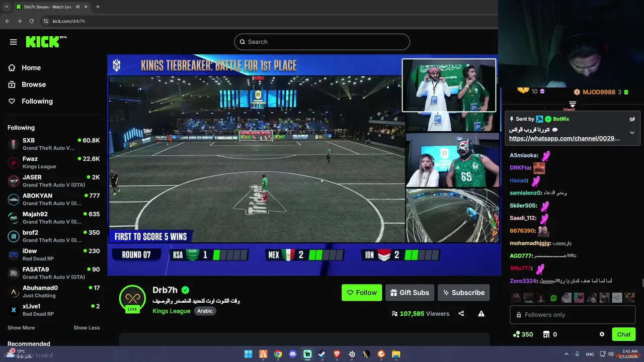Hide the pinned BotRix message
The image size is (644, 362).
click(632, 119)
